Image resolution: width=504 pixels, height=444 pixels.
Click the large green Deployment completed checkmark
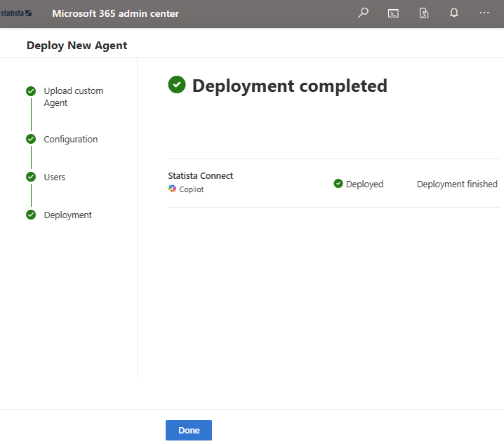pyautogui.click(x=177, y=85)
